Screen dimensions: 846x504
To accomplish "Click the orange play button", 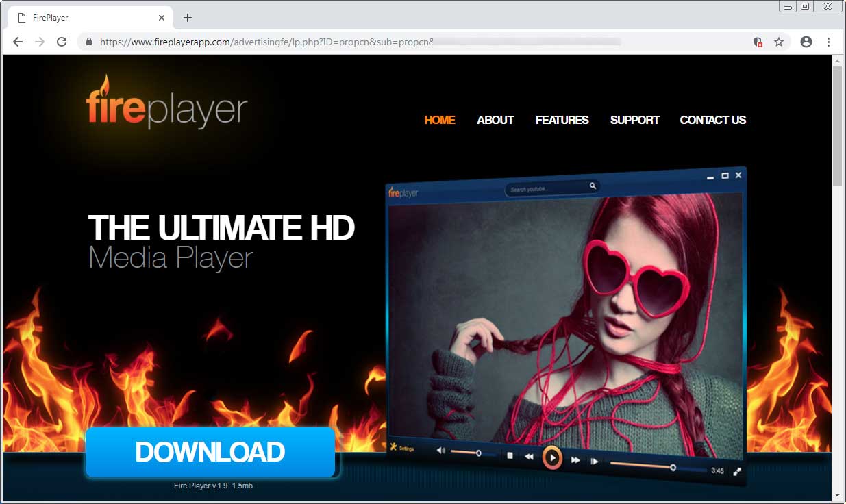I will tap(552, 458).
